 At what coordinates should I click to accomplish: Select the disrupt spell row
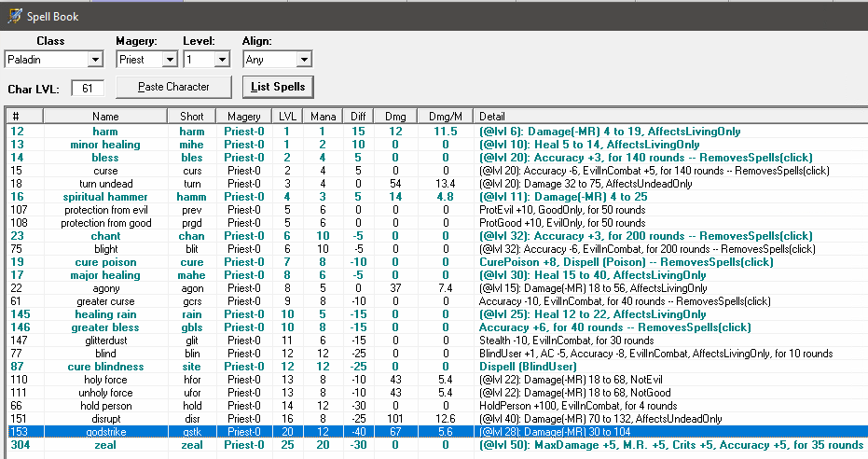point(105,419)
